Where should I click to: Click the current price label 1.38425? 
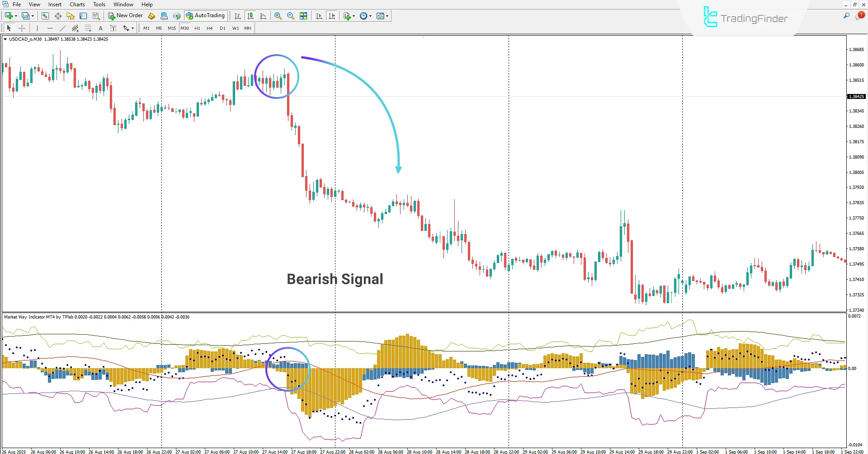tap(855, 96)
